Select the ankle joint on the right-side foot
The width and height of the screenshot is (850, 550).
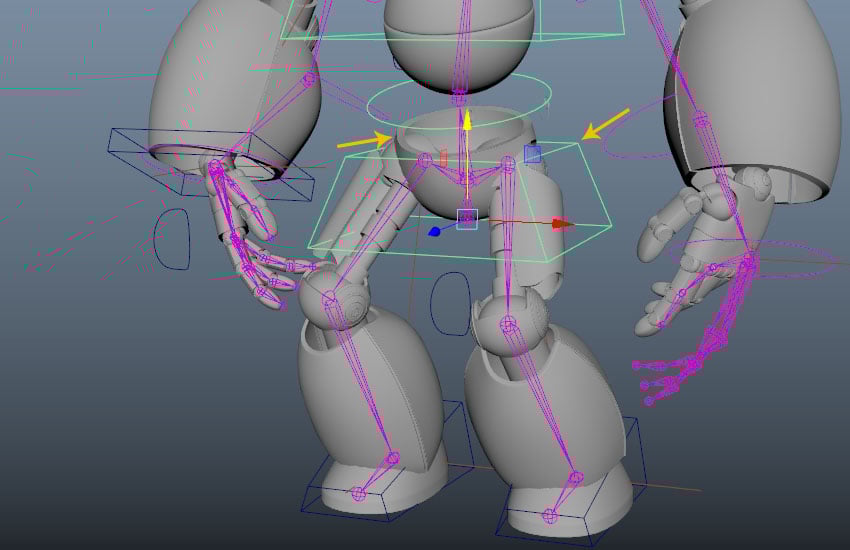click(576, 478)
